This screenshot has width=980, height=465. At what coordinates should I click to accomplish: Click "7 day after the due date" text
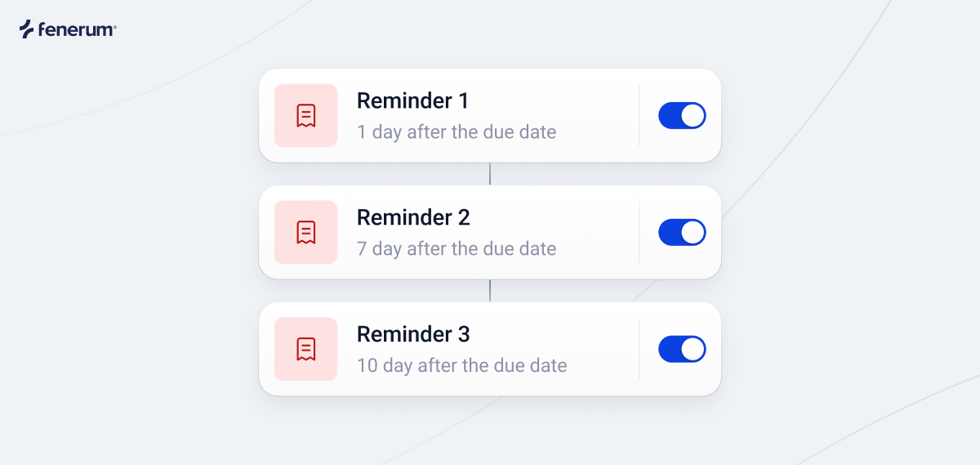coord(457,249)
